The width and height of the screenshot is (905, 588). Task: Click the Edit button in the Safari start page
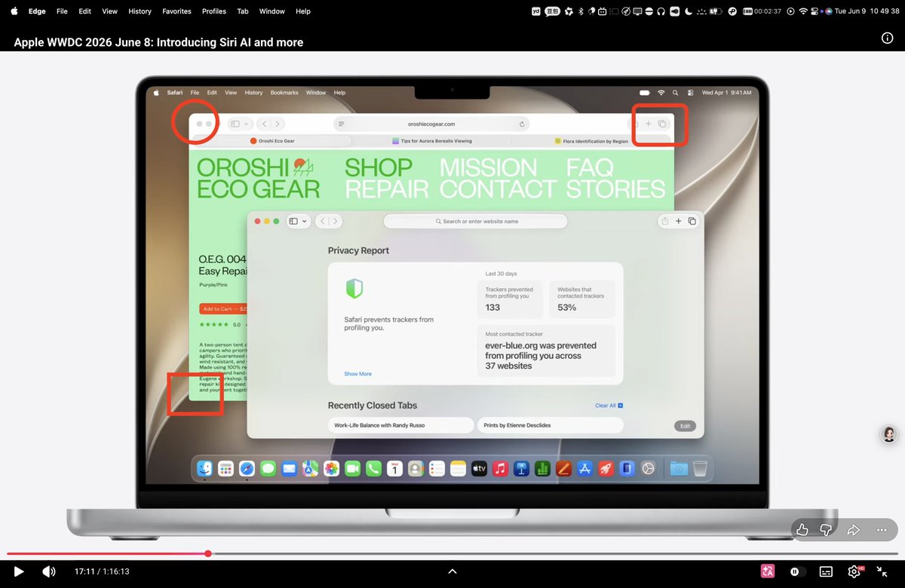[685, 426]
